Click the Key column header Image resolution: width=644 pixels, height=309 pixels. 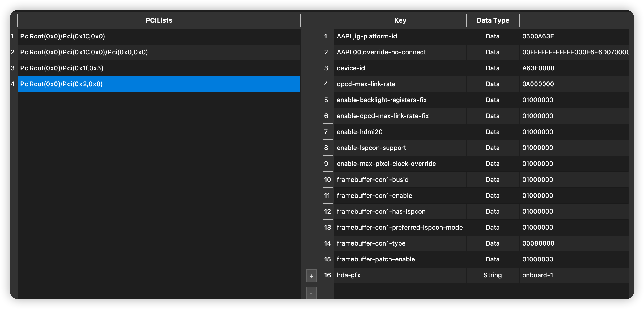400,20
